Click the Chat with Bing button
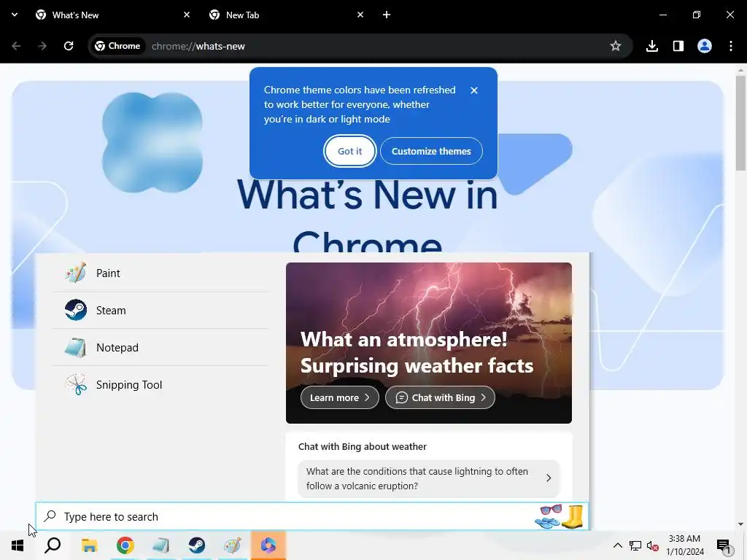The width and height of the screenshot is (747, 560). 440,397
